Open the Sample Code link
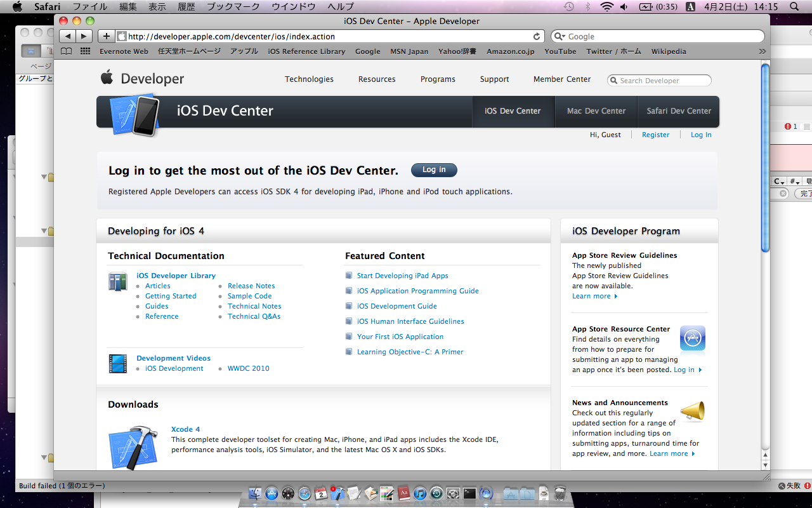Viewport: 812px width, 508px height. (x=249, y=296)
